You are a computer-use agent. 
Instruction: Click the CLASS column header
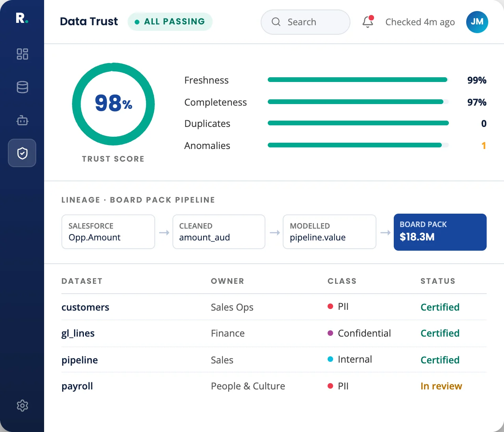[x=342, y=281]
